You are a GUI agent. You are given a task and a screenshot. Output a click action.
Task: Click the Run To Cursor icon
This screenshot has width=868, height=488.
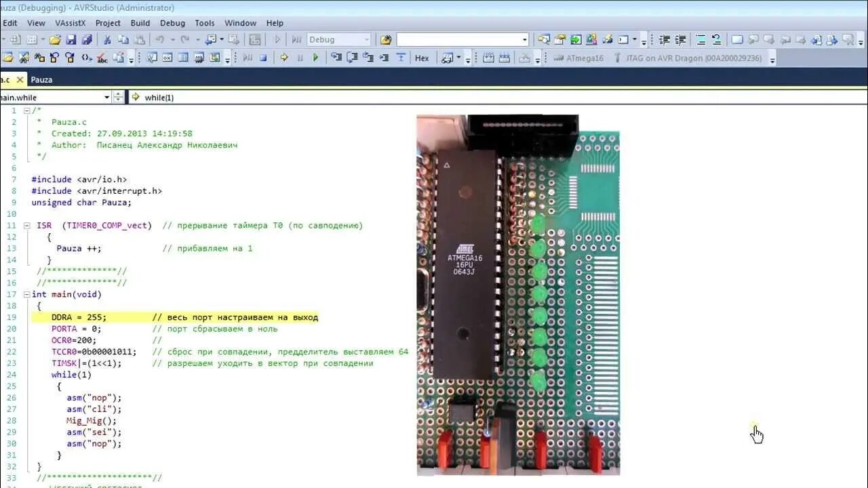[384, 58]
